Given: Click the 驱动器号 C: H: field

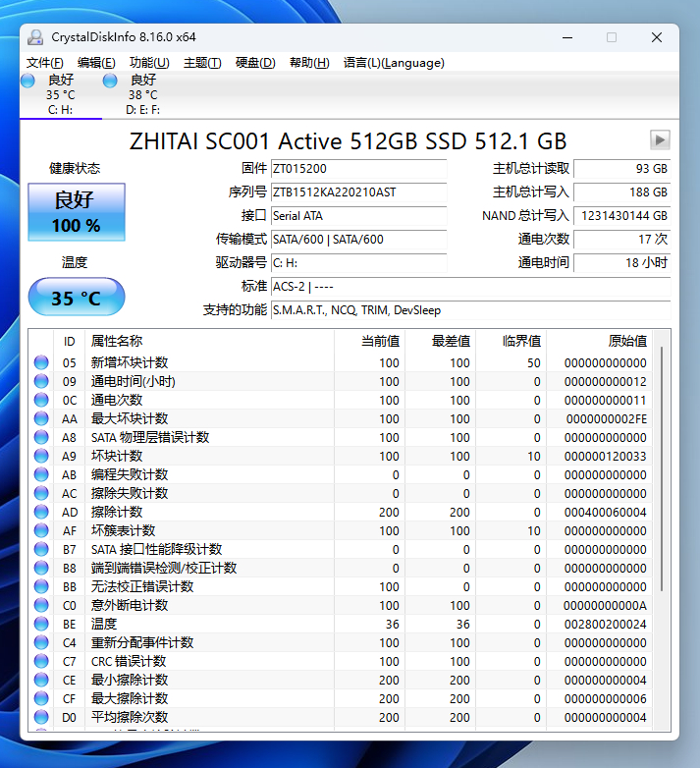Looking at the screenshot, I should [x=358, y=262].
